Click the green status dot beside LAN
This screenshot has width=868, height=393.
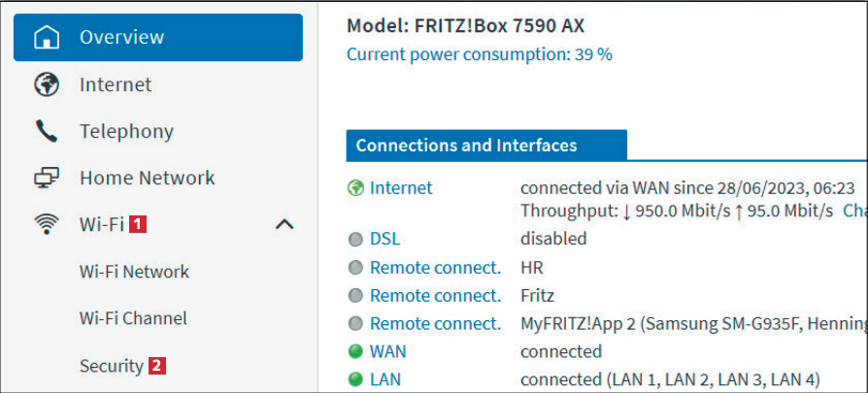(x=355, y=379)
